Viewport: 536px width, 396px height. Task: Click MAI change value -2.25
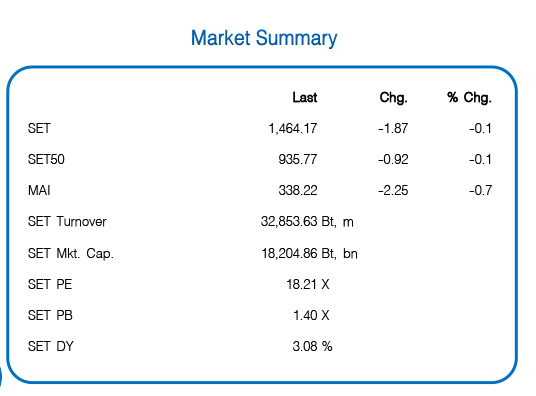393,190
